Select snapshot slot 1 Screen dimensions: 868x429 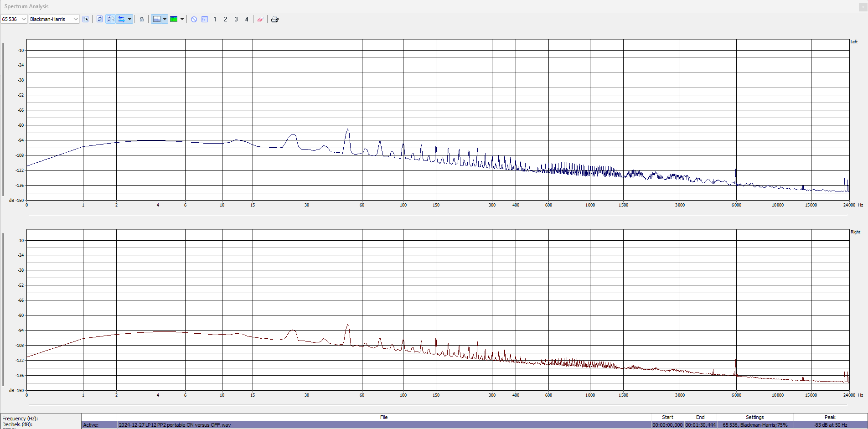(215, 19)
